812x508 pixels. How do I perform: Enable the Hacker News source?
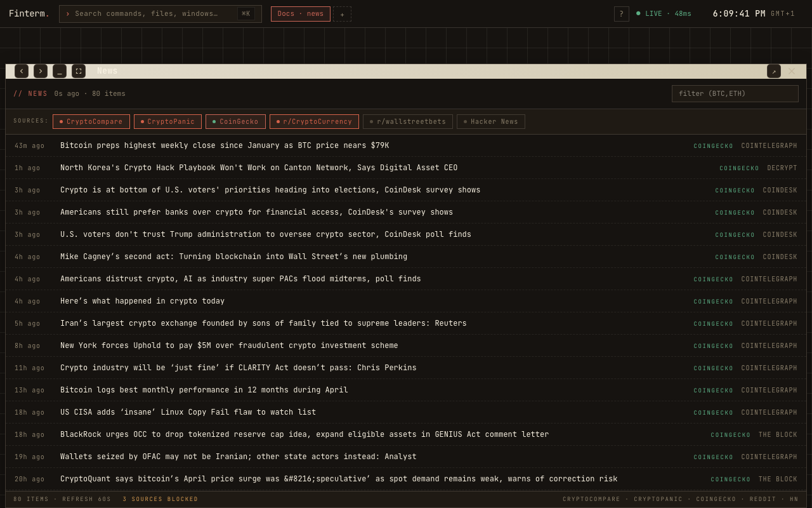[491, 122]
